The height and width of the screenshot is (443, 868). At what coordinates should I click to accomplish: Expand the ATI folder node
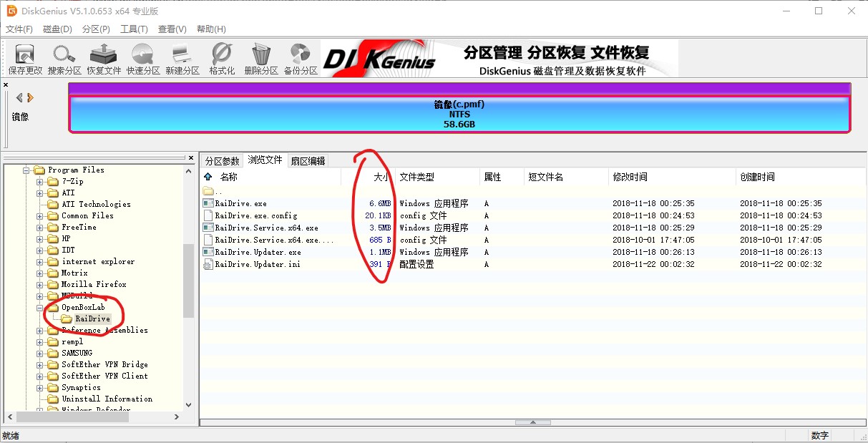(x=40, y=193)
